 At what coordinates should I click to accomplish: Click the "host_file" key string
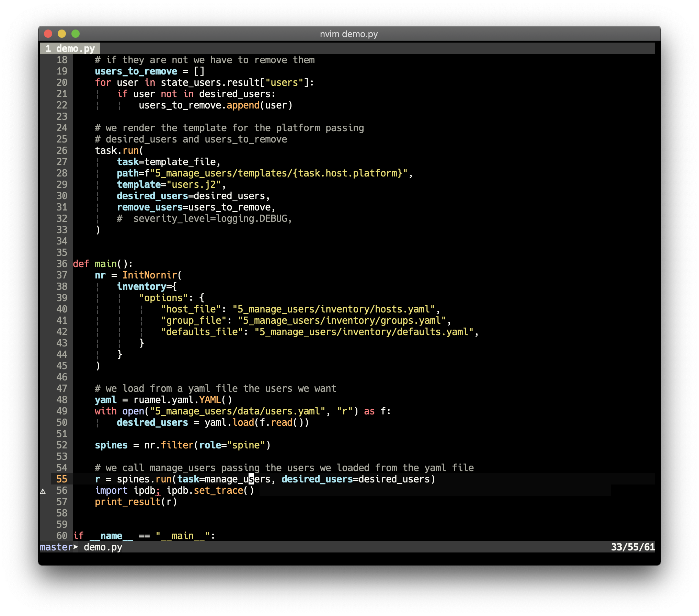[191, 309]
